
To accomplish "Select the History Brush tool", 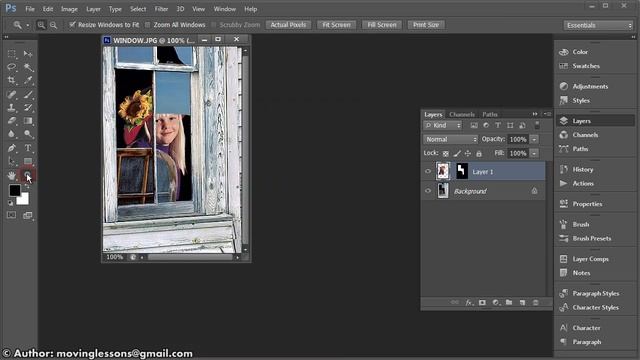I will click(x=28, y=108).
